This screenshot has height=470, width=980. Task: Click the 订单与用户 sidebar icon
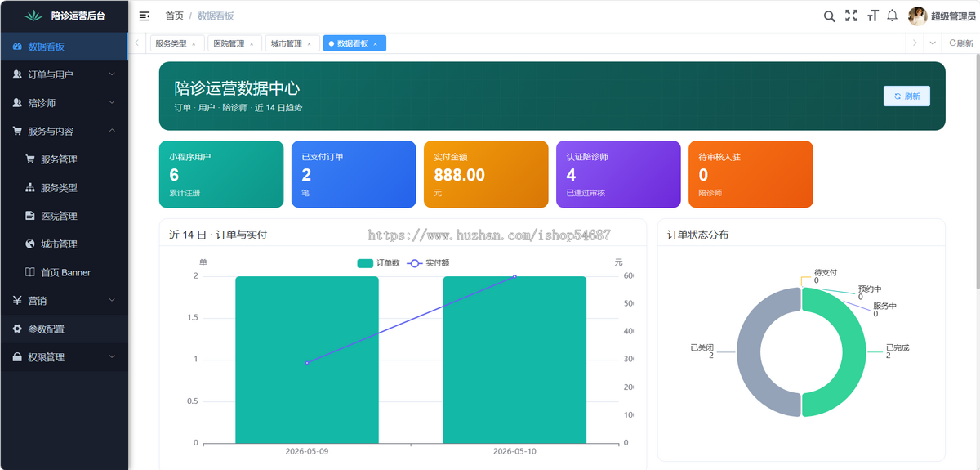pyautogui.click(x=17, y=74)
